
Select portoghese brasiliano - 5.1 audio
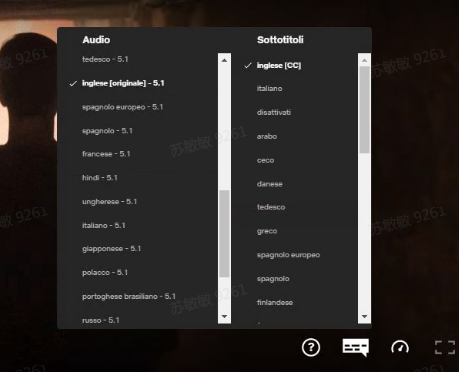(x=129, y=296)
